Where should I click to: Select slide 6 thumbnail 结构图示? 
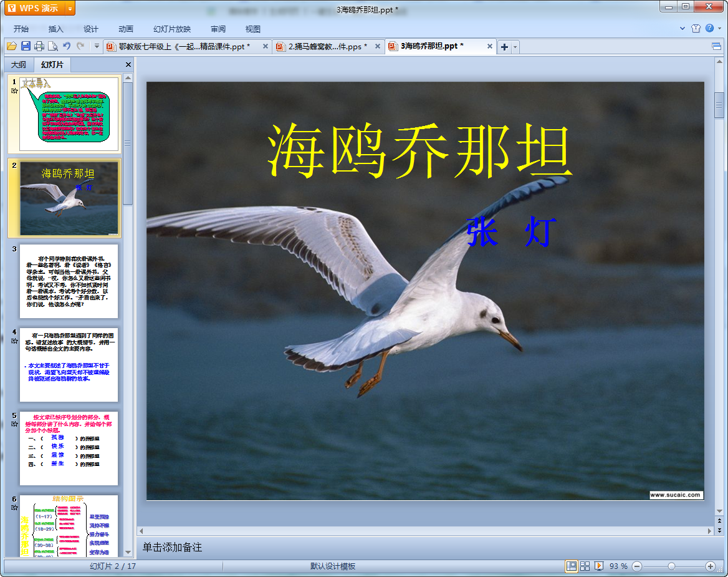69,526
